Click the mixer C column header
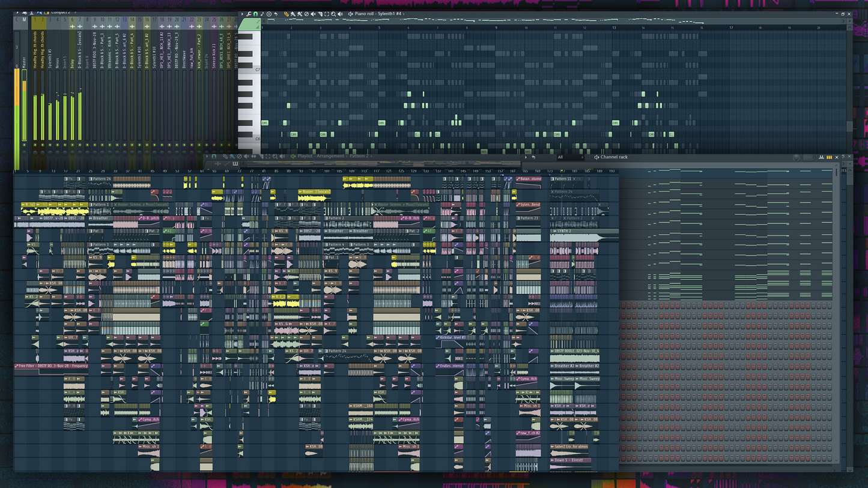Screen dimensions: 868x488 (x=17, y=19)
